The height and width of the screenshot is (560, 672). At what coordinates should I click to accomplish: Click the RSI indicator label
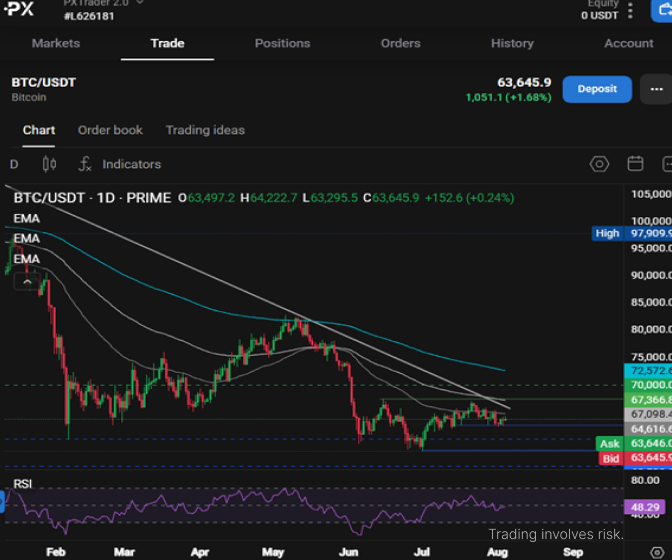23,484
